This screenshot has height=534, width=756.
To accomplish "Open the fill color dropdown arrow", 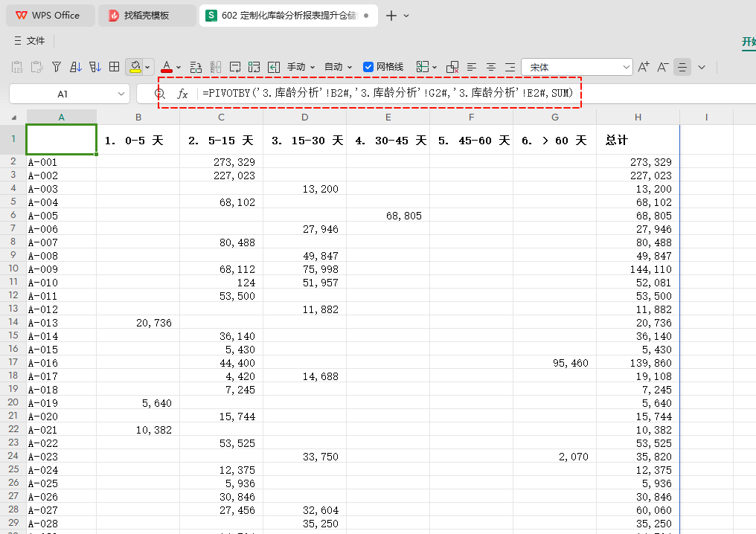I will pos(147,68).
